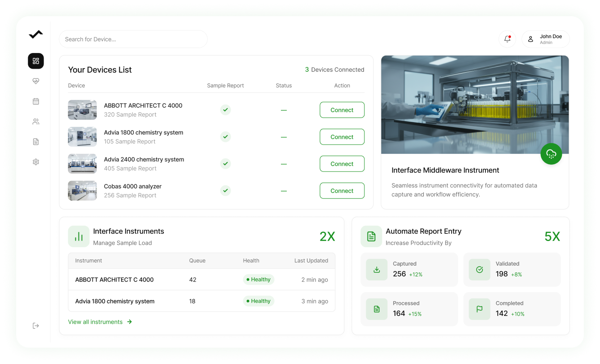Click the download icon on Captured card
This screenshot has width=600, height=364.
(377, 270)
